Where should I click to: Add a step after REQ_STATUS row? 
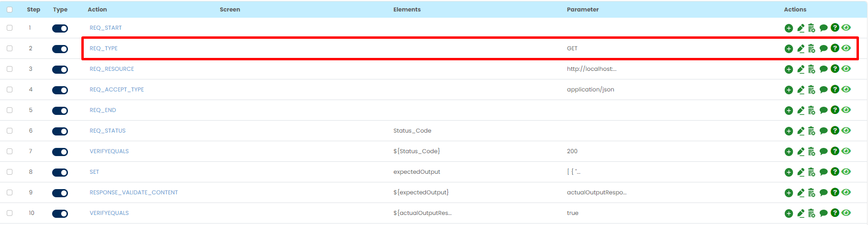789,131
